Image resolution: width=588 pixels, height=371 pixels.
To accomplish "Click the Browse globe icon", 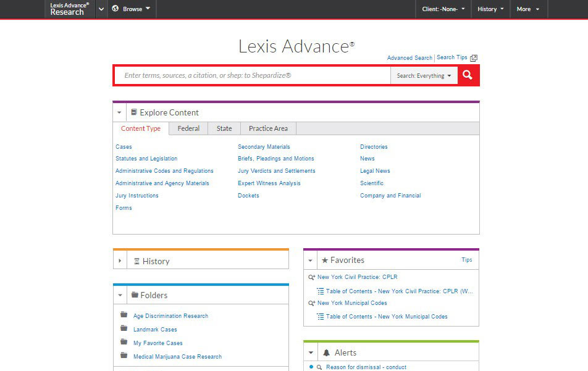I will click(x=115, y=9).
